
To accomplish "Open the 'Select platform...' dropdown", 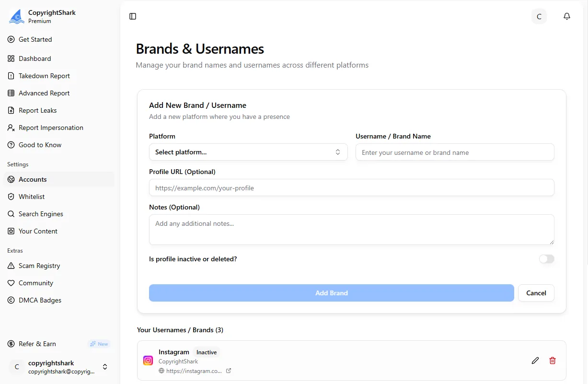I will (248, 151).
